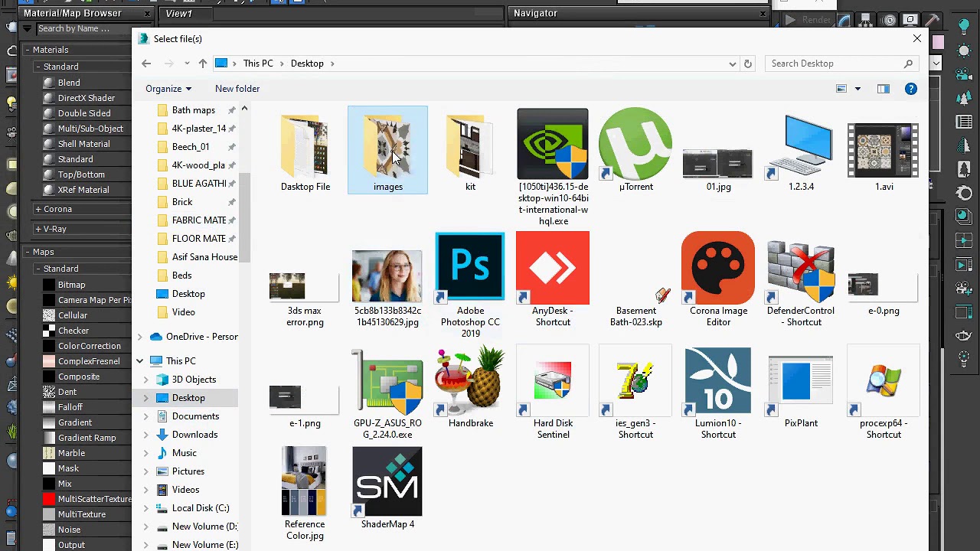Select the AnyDesk shortcut icon
The height and width of the screenshot is (551, 980).
pyautogui.click(x=553, y=279)
